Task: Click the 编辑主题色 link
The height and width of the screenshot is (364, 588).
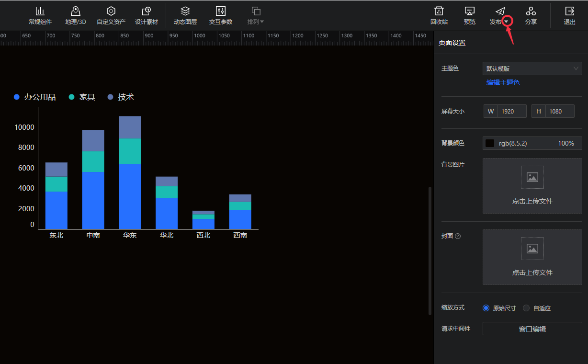Action: pyautogui.click(x=503, y=82)
